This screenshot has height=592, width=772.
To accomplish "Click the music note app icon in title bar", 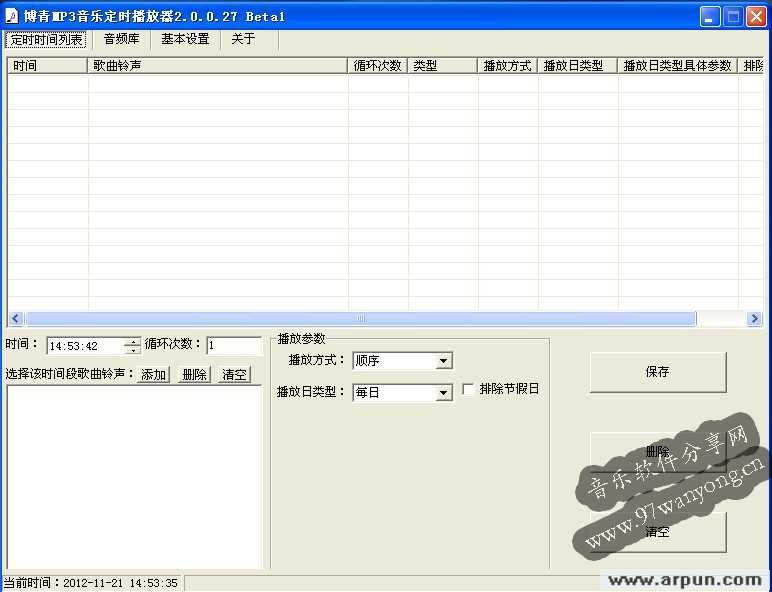I will pyautogui.click(x=11, y=16).
